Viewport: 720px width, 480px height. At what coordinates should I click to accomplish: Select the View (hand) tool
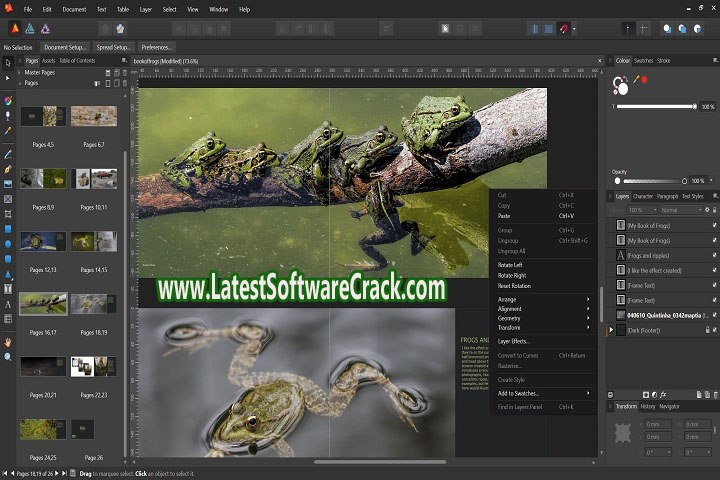click(x=8, y=341)
